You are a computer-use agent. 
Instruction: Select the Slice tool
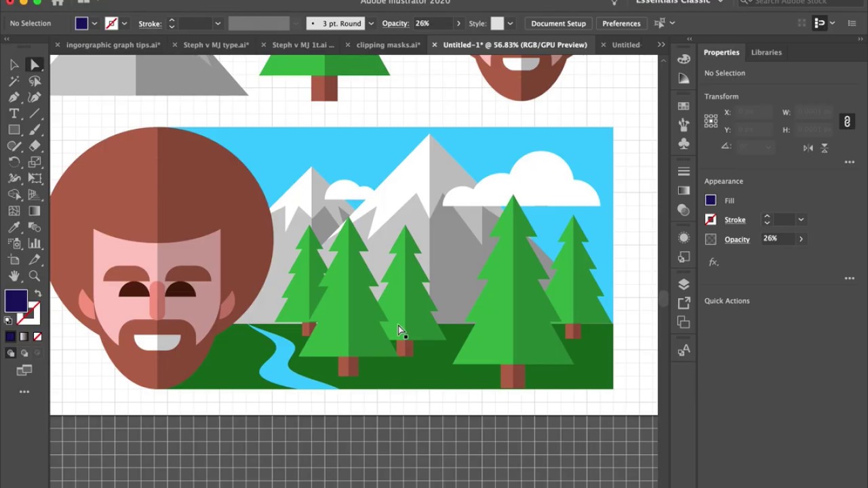click(x=35, y=260)
